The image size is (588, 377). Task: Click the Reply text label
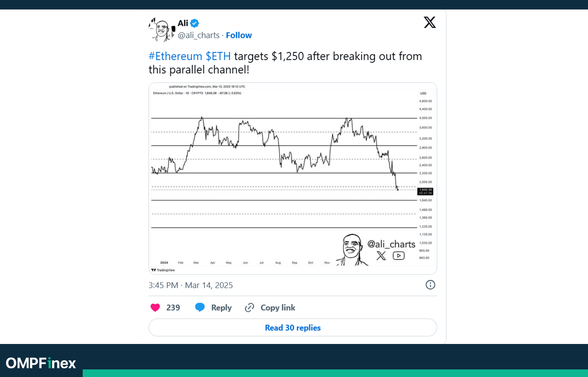(x=221, y=308)
